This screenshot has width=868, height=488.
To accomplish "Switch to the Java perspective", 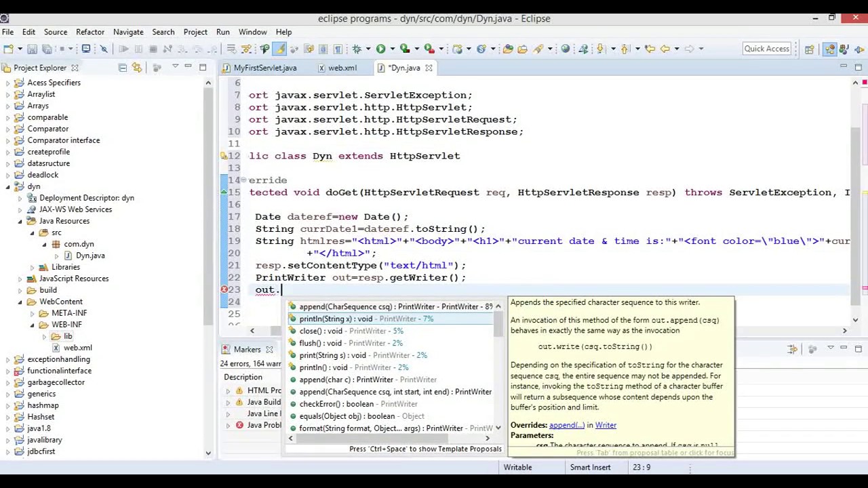I will point(844,49).
